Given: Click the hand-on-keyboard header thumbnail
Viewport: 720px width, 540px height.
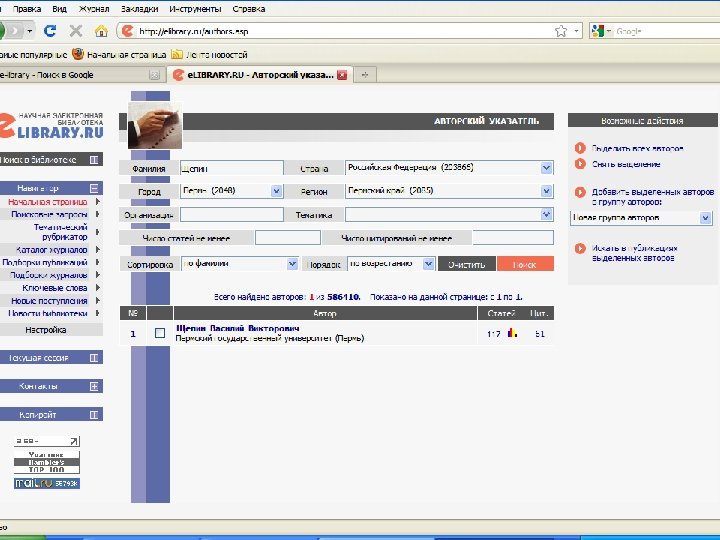Looking at the screenshot, I should [155, 125].
